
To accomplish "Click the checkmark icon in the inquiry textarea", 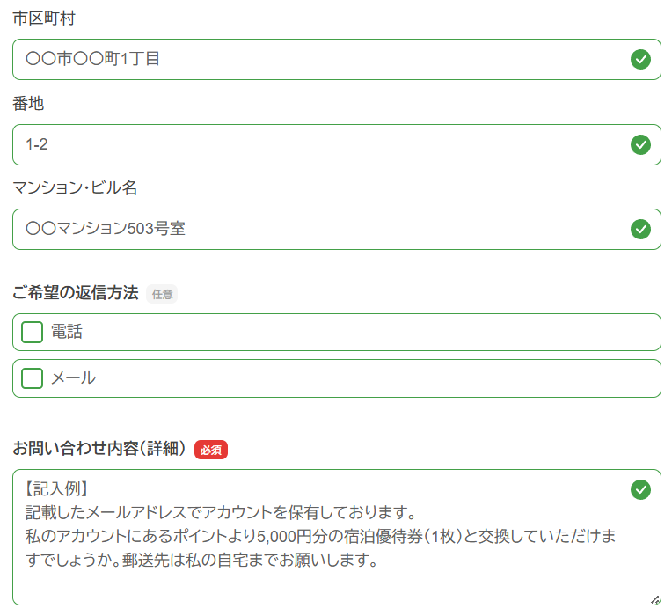I will 640,489.
